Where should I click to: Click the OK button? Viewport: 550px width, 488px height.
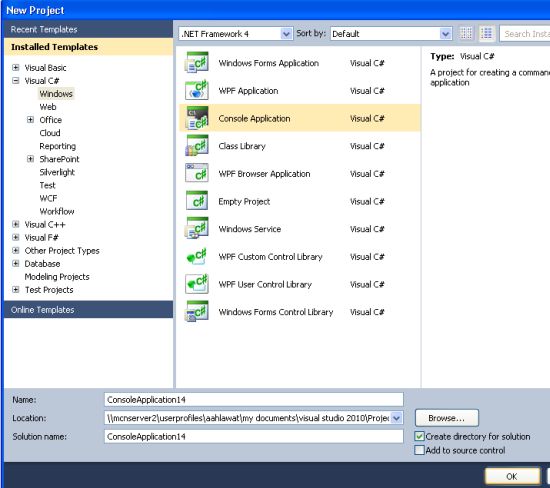[512, 476]
